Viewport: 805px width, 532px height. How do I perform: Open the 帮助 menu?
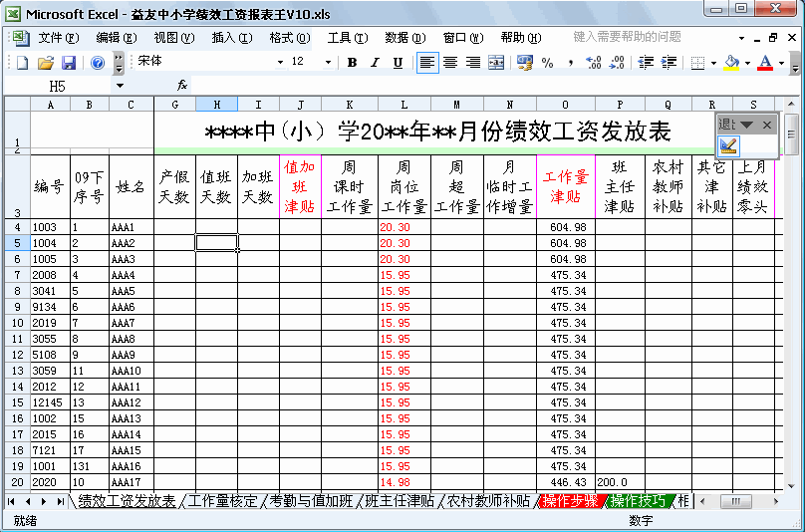(521, 38)
